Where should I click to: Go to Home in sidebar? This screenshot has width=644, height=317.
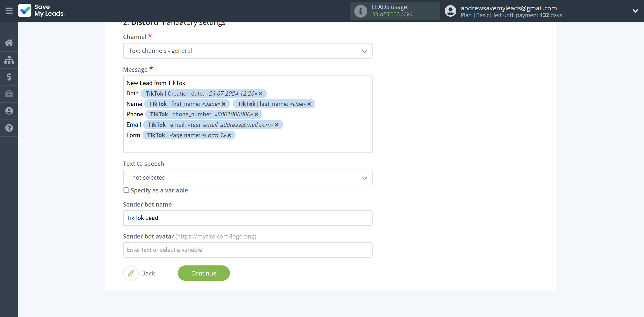click(x=9, y=43)
